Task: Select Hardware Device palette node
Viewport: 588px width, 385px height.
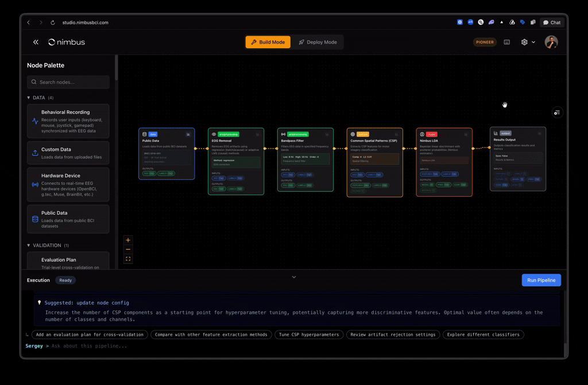Action: click(x=68, y=185)
